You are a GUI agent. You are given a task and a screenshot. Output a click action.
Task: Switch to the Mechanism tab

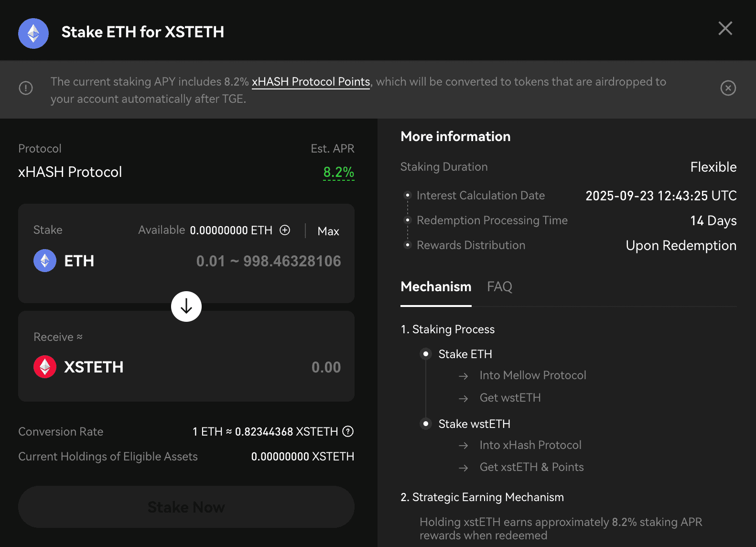coord(436,286)
